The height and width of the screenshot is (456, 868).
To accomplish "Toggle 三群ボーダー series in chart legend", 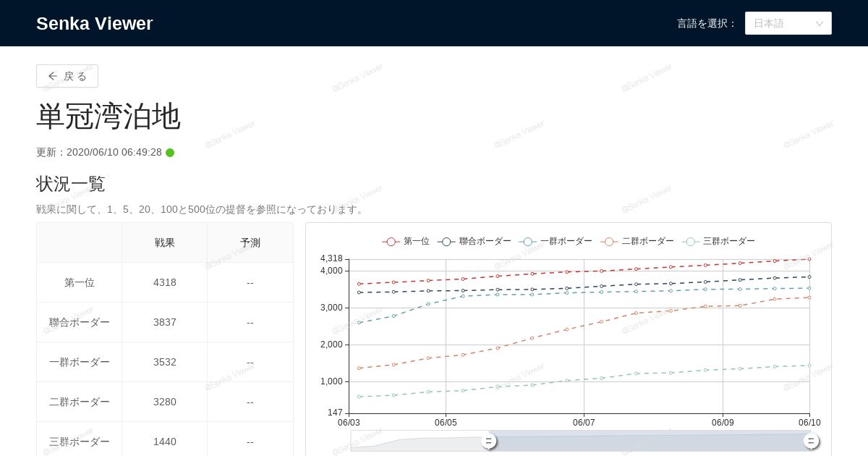I will click(x=718, y=241).
